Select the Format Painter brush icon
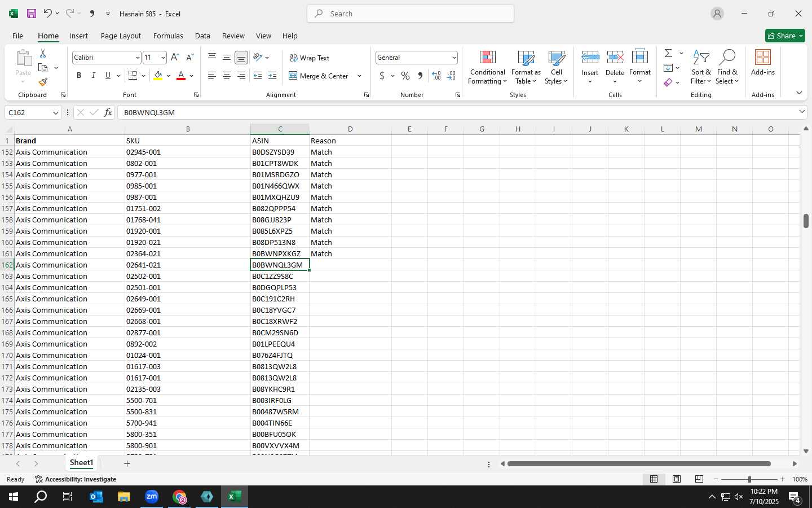812x508 pixels. (x=43, y=82)
